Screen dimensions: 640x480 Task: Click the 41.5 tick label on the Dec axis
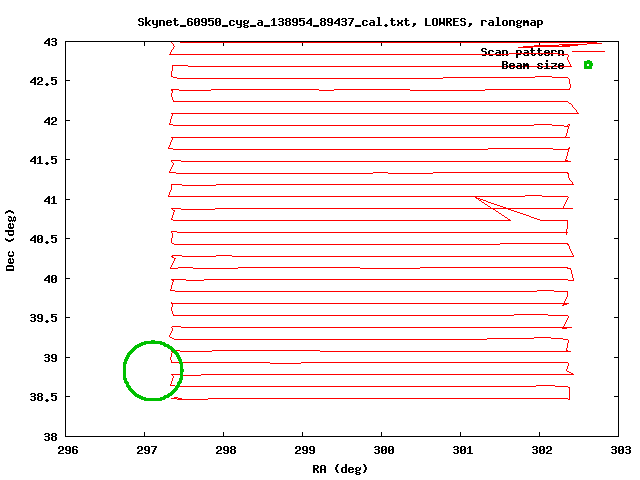pos(42,160)
